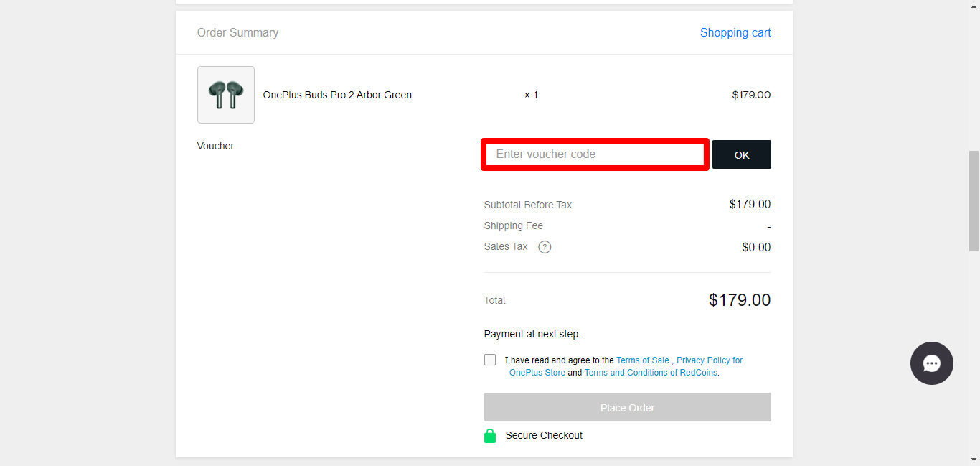Screen dimensions: 980x466
Task: Open the live chat bubble icon
Action: 931,363
